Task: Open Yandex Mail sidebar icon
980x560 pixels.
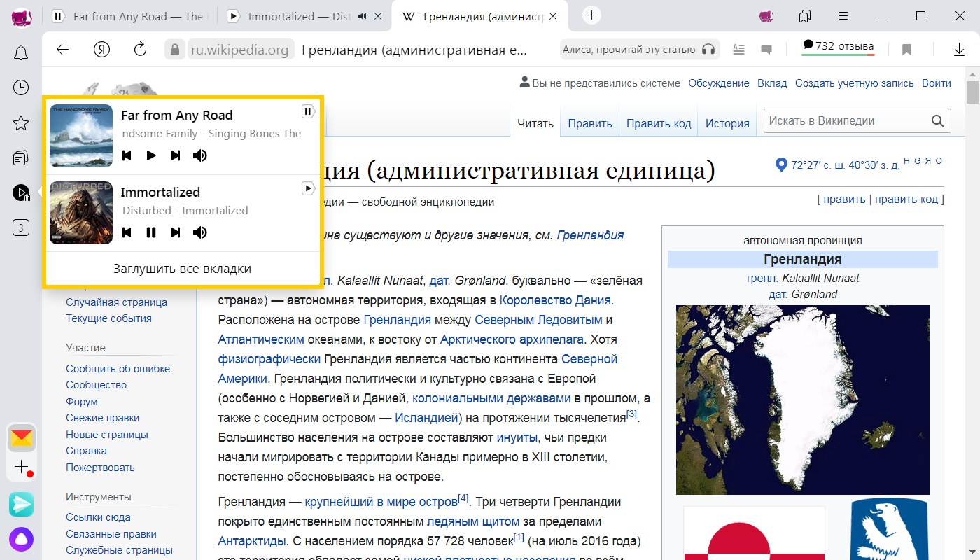Action: 22,439
